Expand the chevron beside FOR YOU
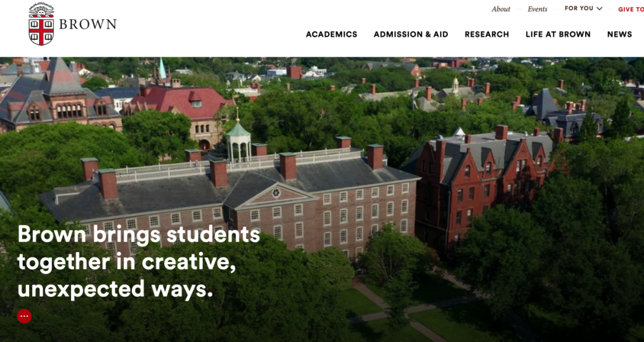Viewport: 644px width, 342px height. [599, 8]
